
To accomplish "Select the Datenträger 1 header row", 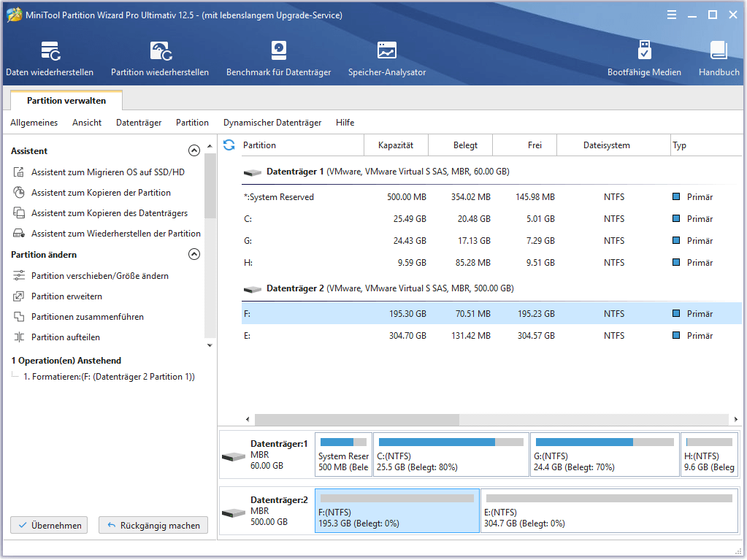I will click(491, 172).
